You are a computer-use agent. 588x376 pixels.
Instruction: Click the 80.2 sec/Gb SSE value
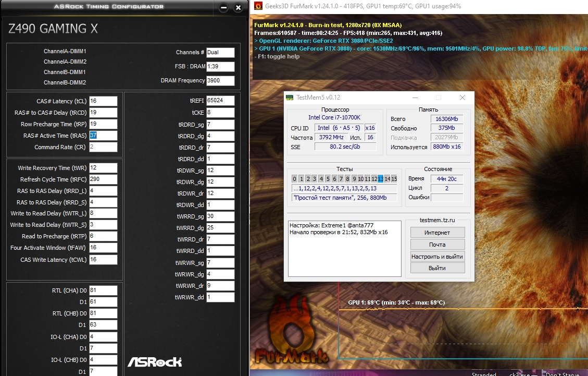(x=345, y=147)
